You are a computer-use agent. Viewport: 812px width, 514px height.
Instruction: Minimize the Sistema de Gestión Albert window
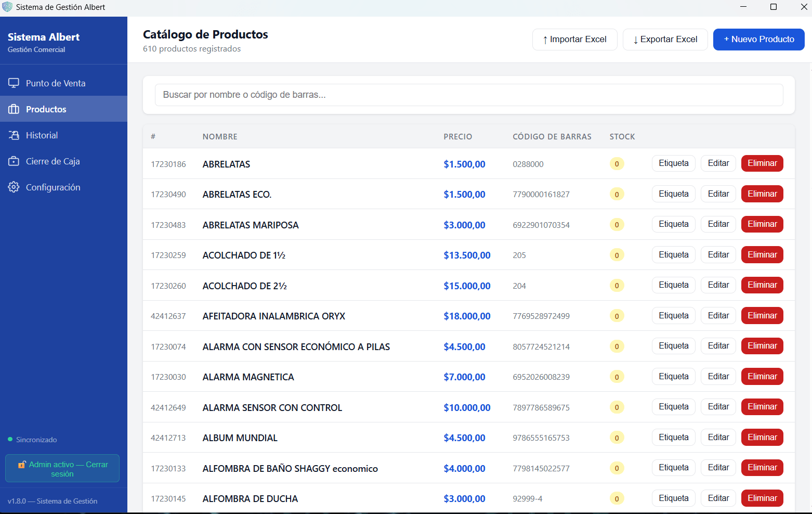(743, 7)
